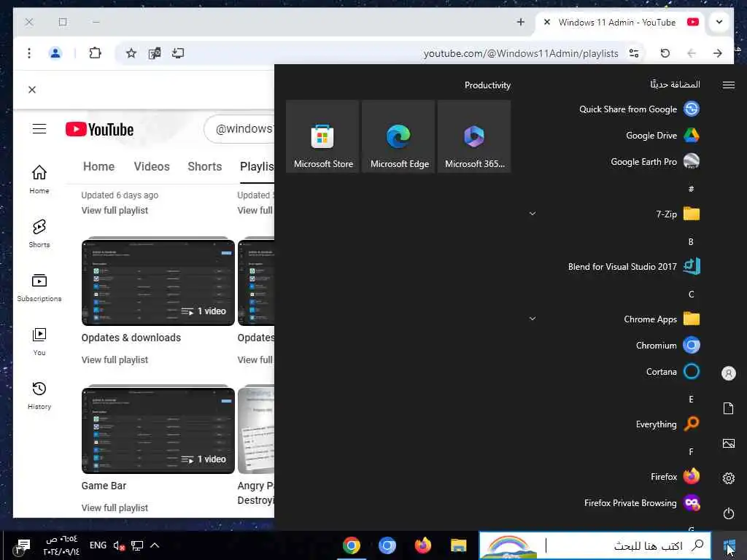
Task: Reload the YouTube page
Action: pyautogui.click(x=665, y=52)
